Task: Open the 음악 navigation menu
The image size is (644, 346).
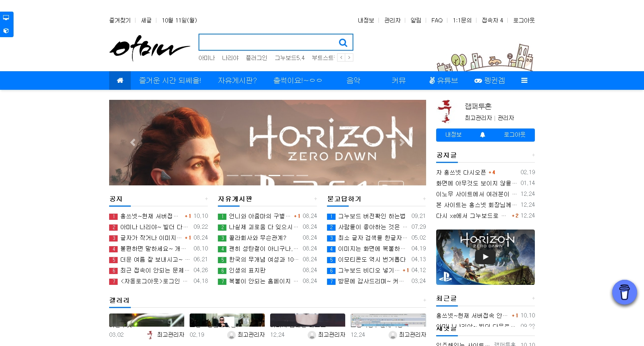Action: [x=353, y=81]
